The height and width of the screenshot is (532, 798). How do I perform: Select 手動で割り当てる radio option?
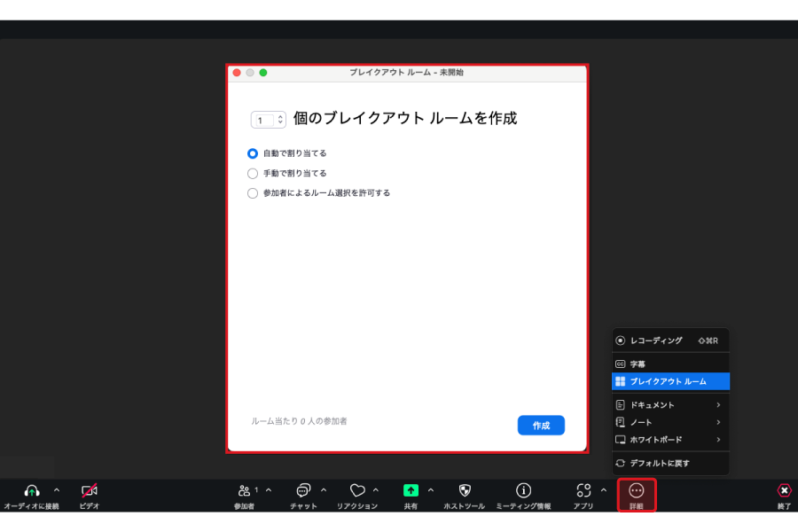(253, 174)
